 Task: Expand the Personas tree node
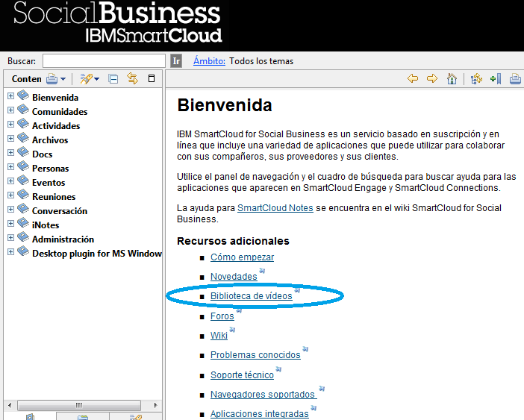point(10,167)
